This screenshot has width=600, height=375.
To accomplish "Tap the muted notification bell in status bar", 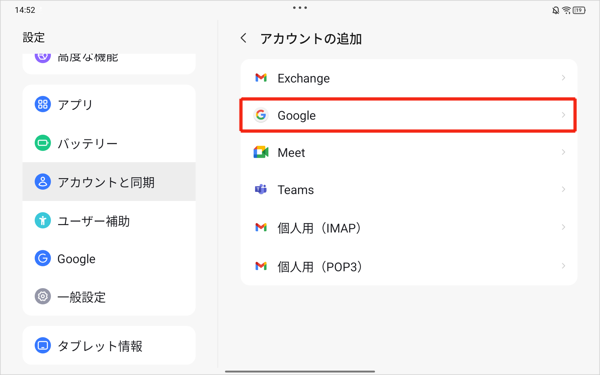I will click(x=556, y=10).
